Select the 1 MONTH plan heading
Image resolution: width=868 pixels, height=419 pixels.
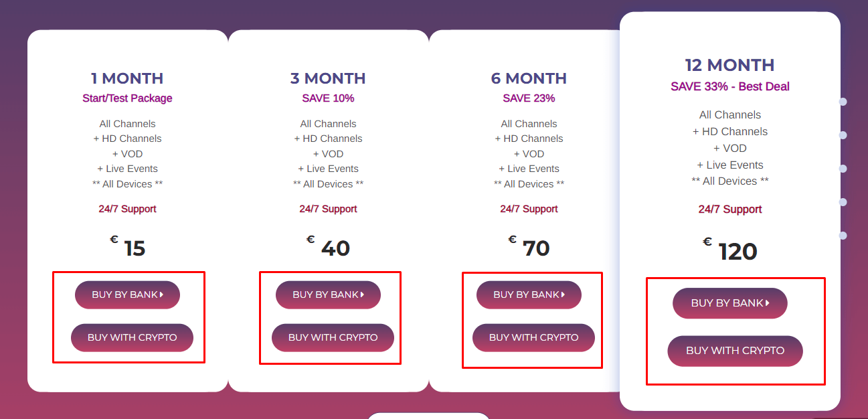(x=127, y=78)
